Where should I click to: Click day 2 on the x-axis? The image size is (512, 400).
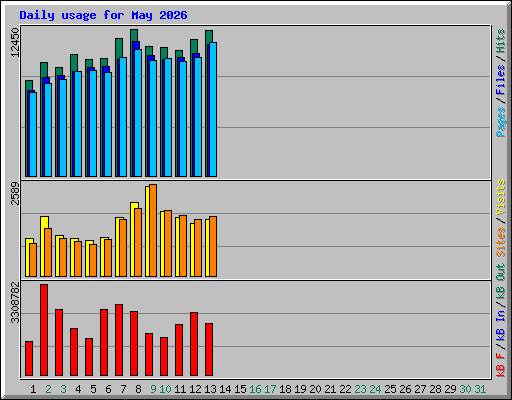[x=48, y=389]
